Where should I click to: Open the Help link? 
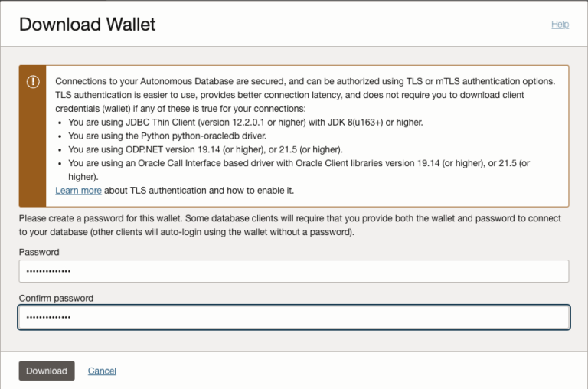click(560, 25)
